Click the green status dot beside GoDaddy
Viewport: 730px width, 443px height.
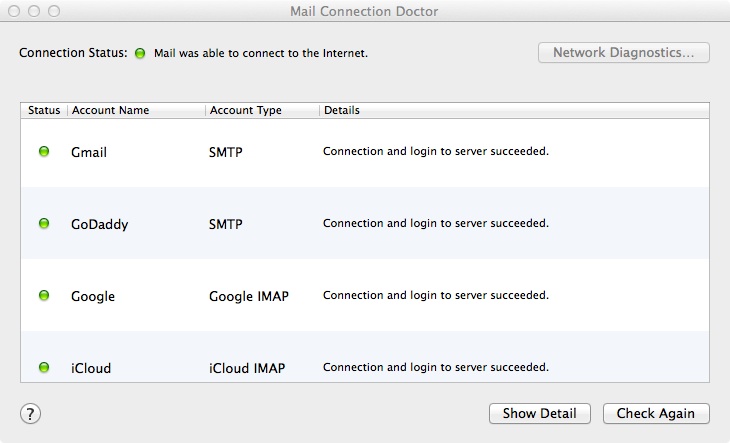click(44, 224)
